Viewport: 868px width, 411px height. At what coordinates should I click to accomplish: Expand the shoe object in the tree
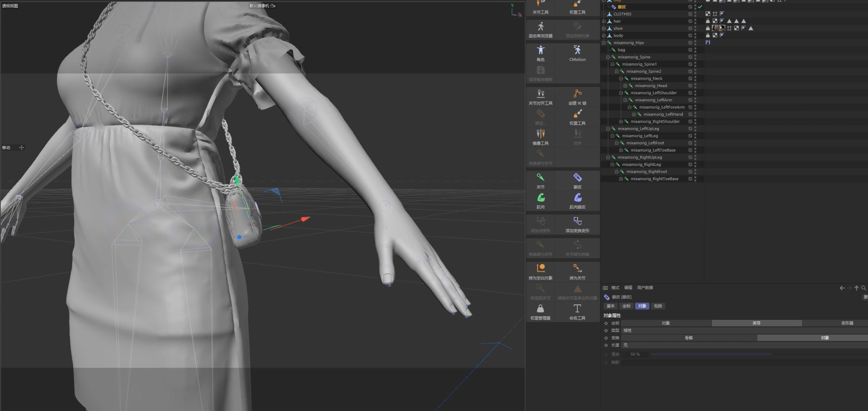[603, 28]
